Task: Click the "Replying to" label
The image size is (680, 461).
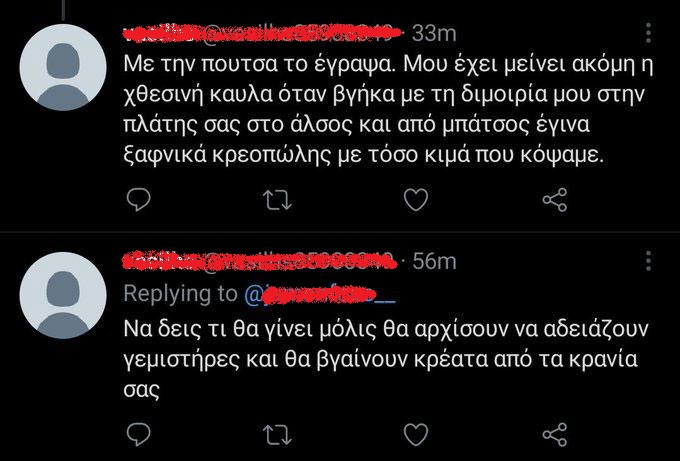Action: tap(181, 296)
